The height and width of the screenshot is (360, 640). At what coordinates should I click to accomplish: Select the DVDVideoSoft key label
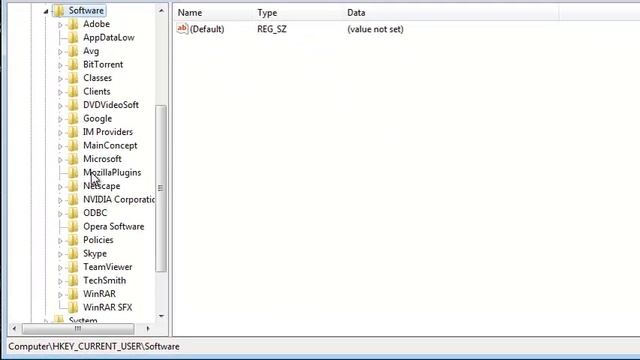111,105
